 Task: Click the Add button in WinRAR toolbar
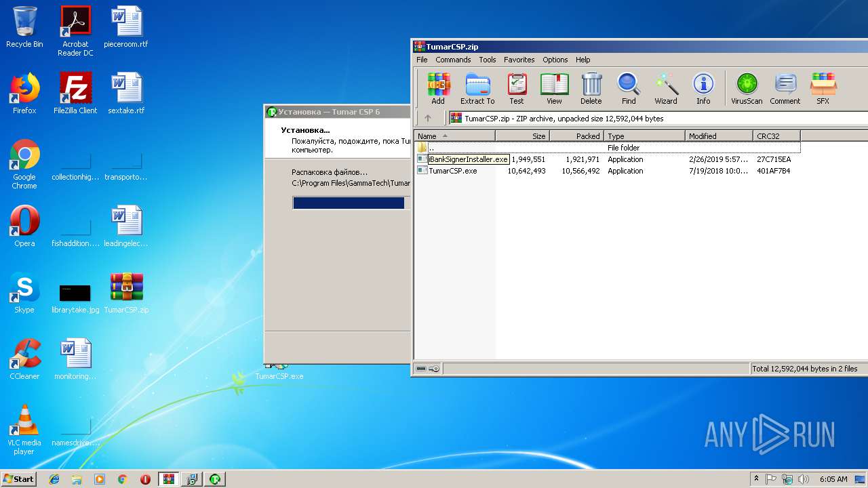(438, 89)
